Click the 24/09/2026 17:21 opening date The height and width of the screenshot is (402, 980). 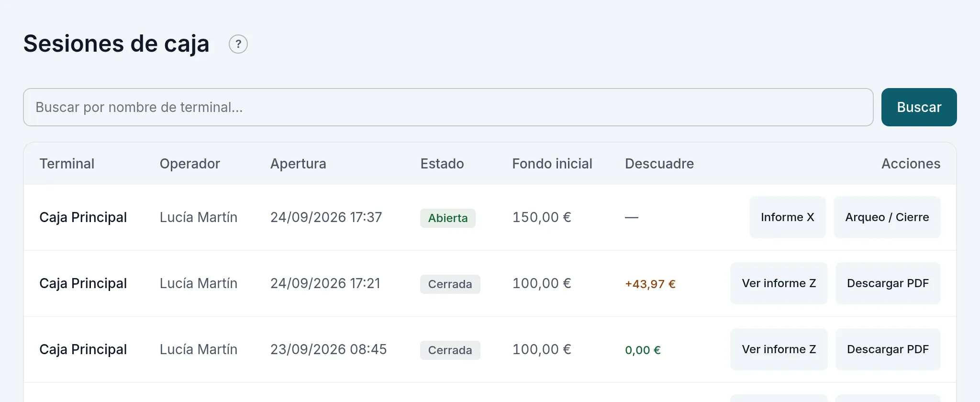(325, 283)
